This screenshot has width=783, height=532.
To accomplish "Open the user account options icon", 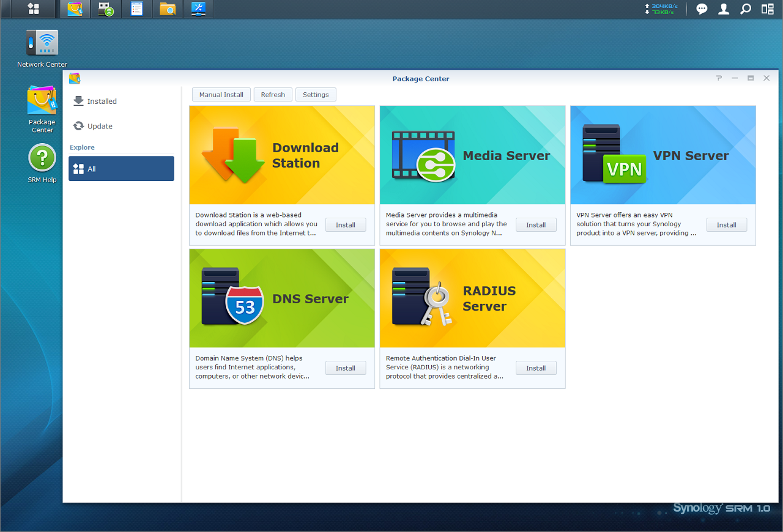I will pos(724,9).
